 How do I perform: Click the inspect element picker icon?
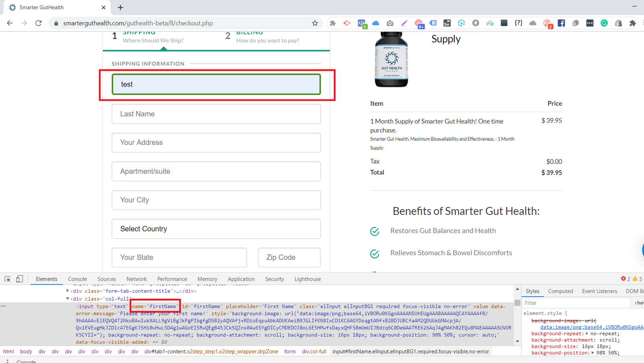point(8,279)
